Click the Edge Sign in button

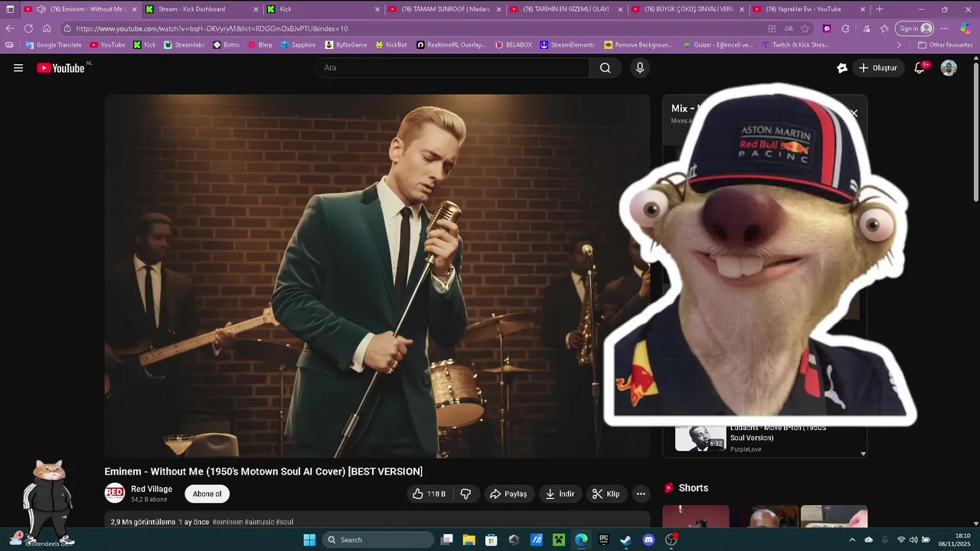916,28
